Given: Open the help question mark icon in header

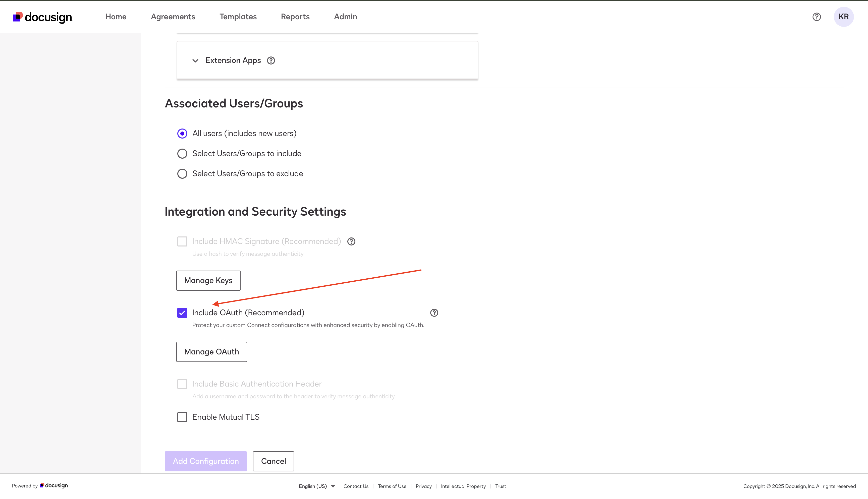Looking at the screenshot, I should tap(817, 17).
